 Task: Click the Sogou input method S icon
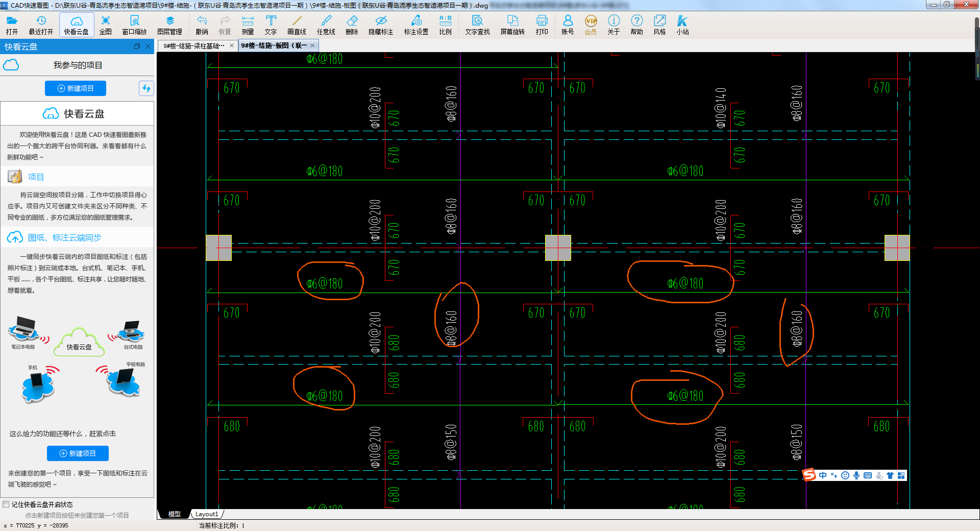(x=809, y=475)
